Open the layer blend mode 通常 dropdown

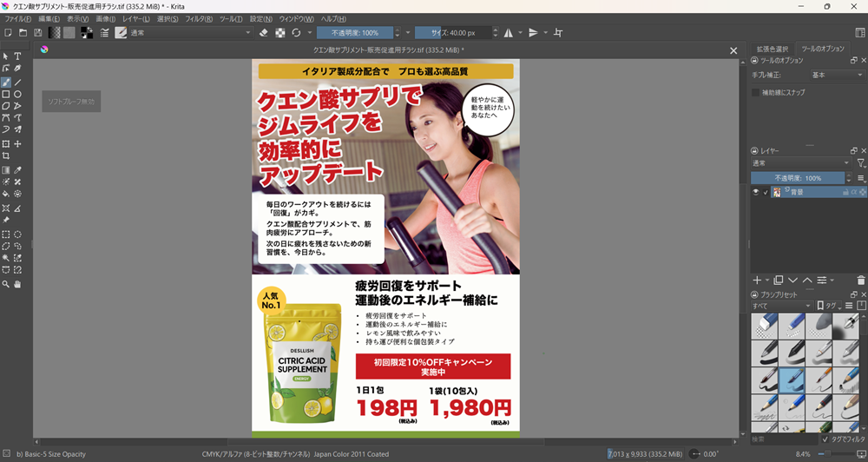[x=800, y=163]
